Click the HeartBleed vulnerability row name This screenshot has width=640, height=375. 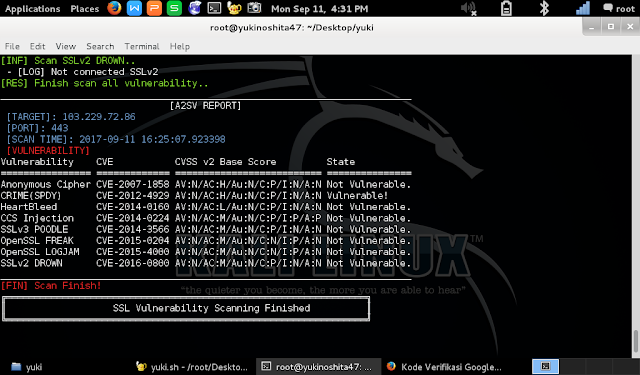(29, 207)
